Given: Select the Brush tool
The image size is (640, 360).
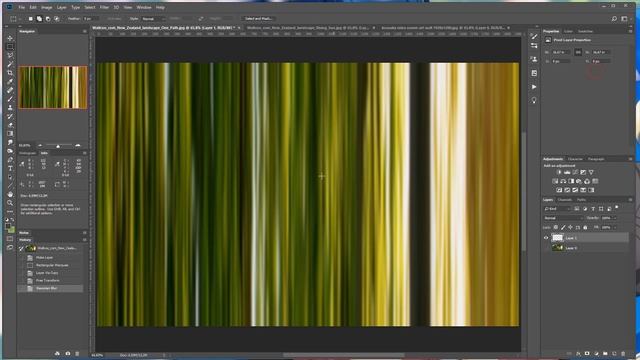Looking at the screenshot, I should point(10,99).
